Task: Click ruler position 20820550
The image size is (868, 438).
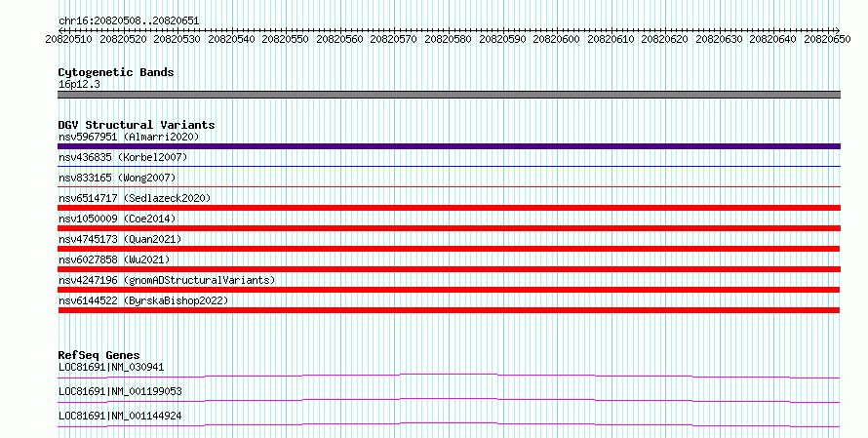Action: (285, 39)
